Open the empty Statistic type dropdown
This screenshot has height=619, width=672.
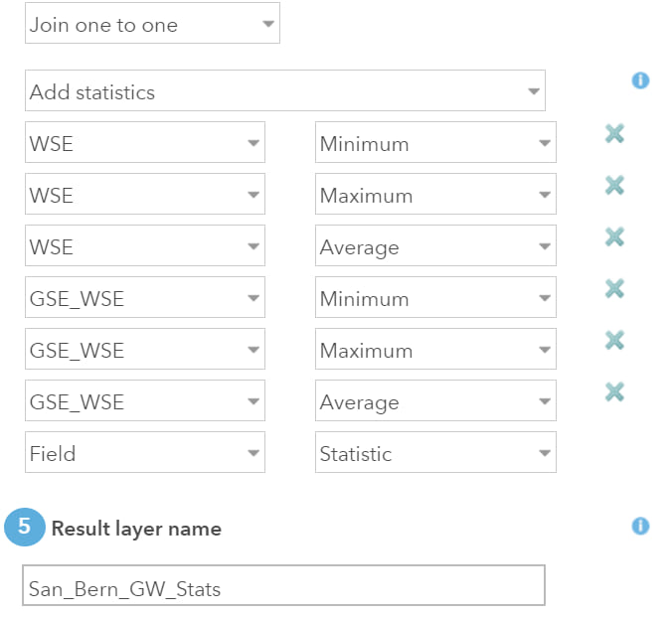tap(435, 453)
